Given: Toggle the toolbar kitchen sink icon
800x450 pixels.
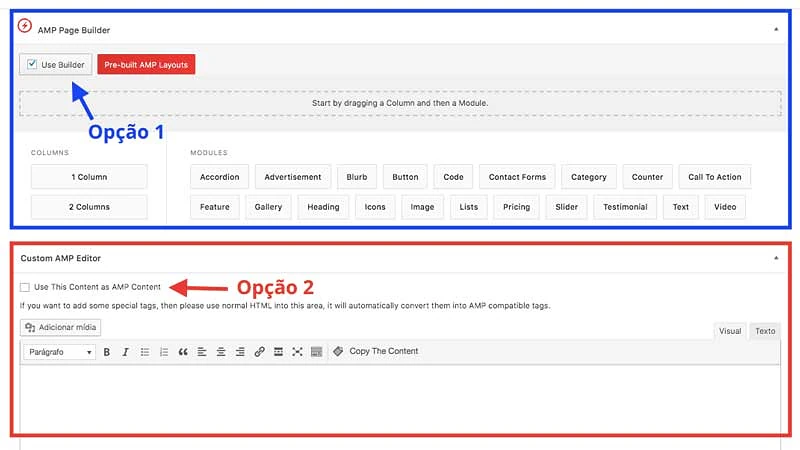Looking at the screenshot, I should pyautogui.click(x=316, y=352).
